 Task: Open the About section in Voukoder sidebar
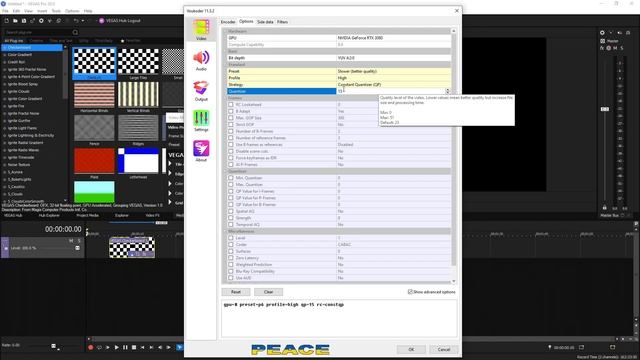[201, 151]
